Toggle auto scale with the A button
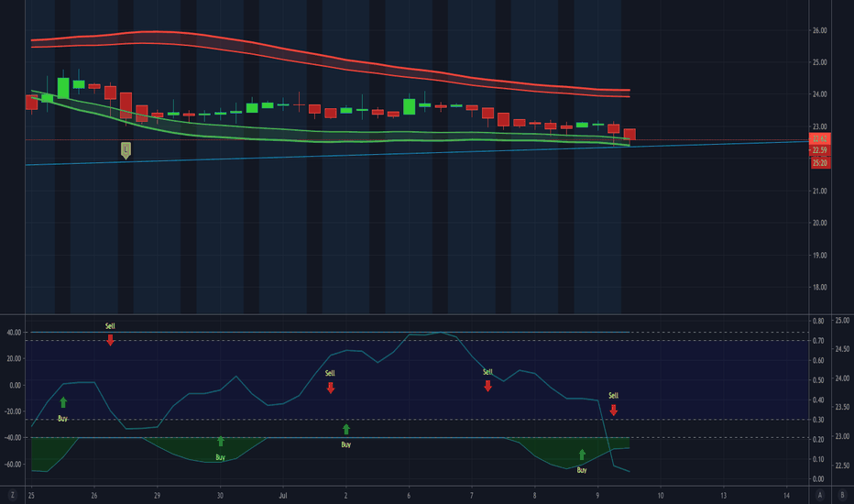The height and width of the screenshot is (504, 854). click(820, 495)
